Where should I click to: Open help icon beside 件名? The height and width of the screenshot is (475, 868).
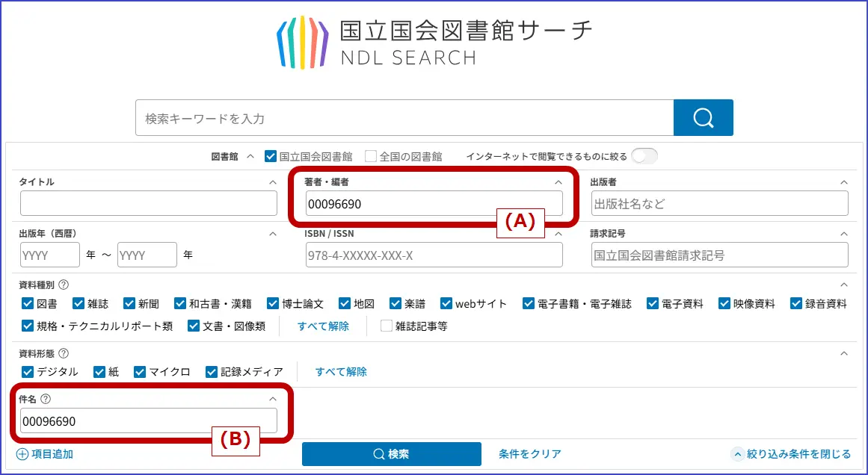pos(46,400)
